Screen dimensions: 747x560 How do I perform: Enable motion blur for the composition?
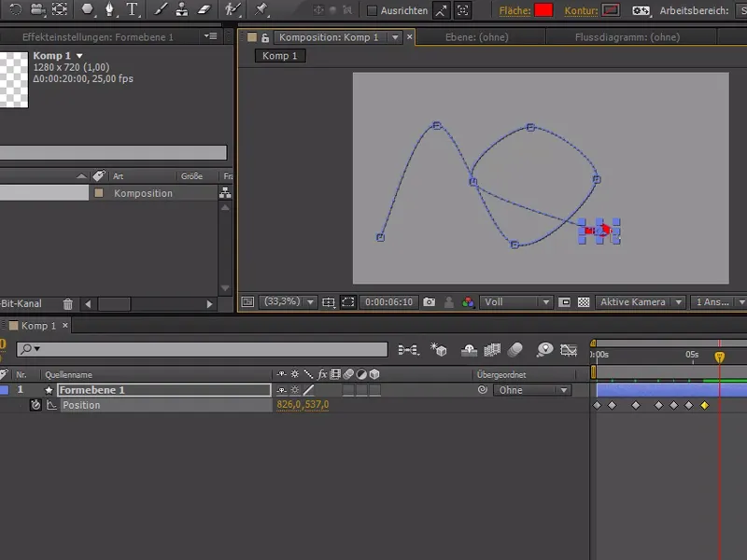tap(515, 350)
